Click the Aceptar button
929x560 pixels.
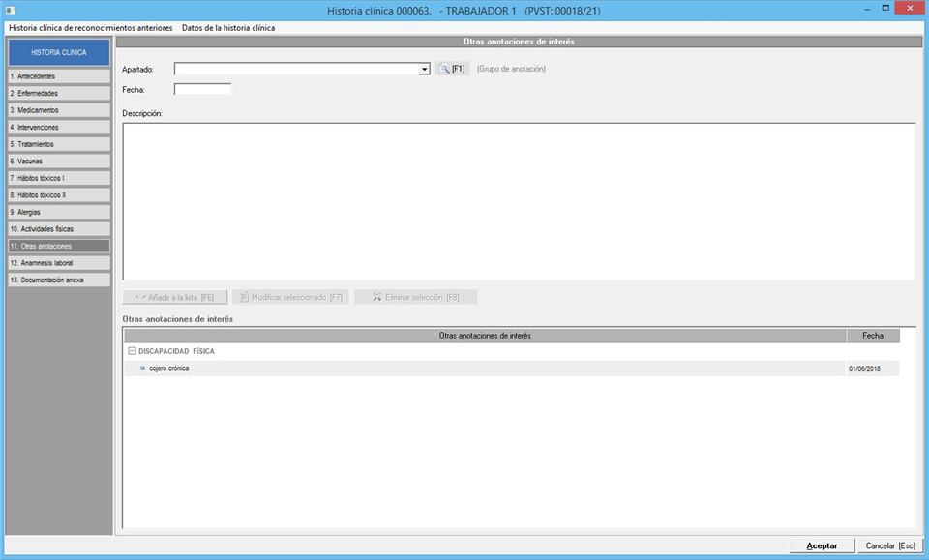coord(822,545)
